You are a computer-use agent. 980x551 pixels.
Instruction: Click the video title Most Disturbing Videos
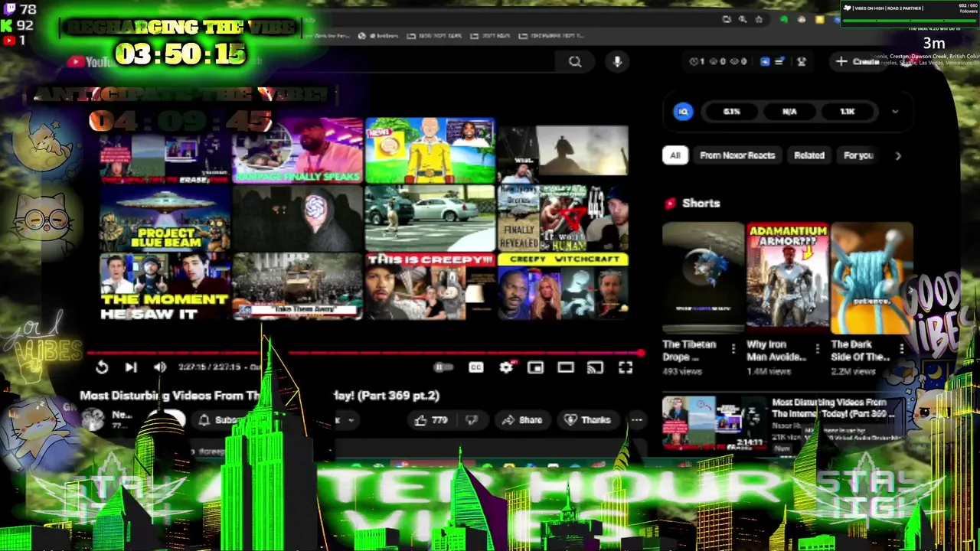click(x=260, y=396)
